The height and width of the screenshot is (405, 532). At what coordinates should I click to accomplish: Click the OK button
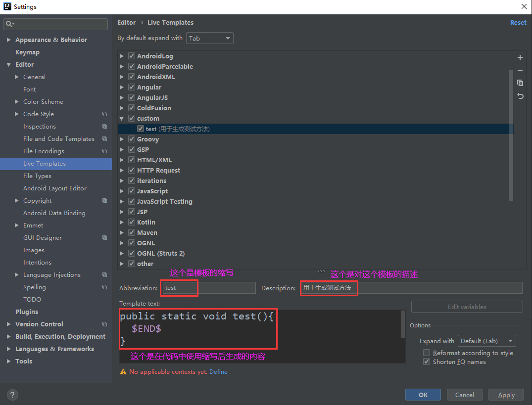pyautogui.click(x=423, y=395)
